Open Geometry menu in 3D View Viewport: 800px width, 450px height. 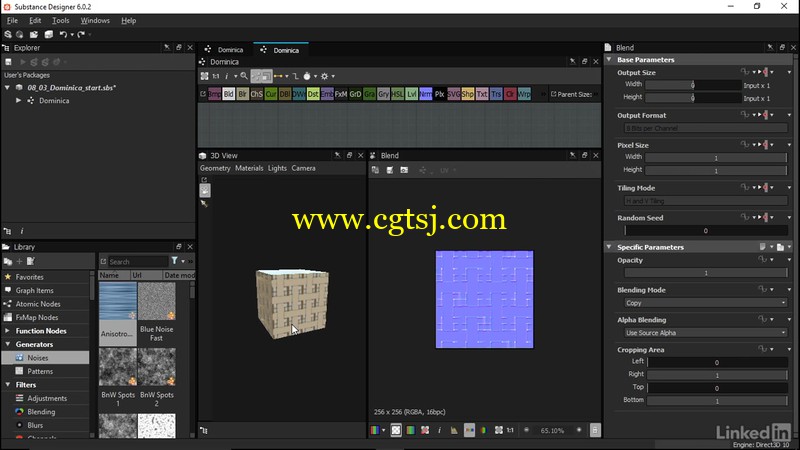click(215, 168)
